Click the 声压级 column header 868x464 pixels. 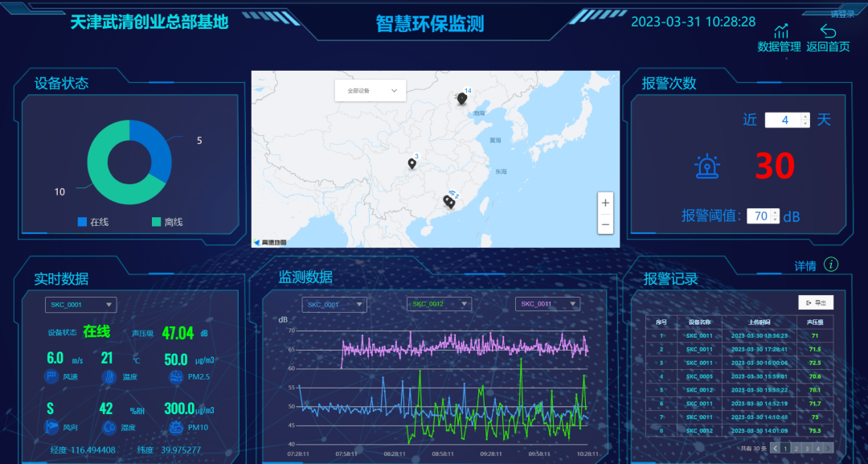(815, 322)
